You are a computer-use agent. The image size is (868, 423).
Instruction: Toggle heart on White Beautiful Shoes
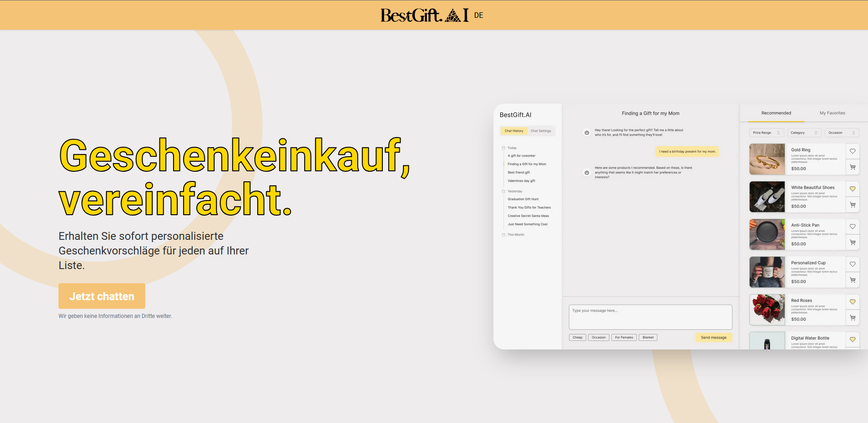[x=852, y=189]
